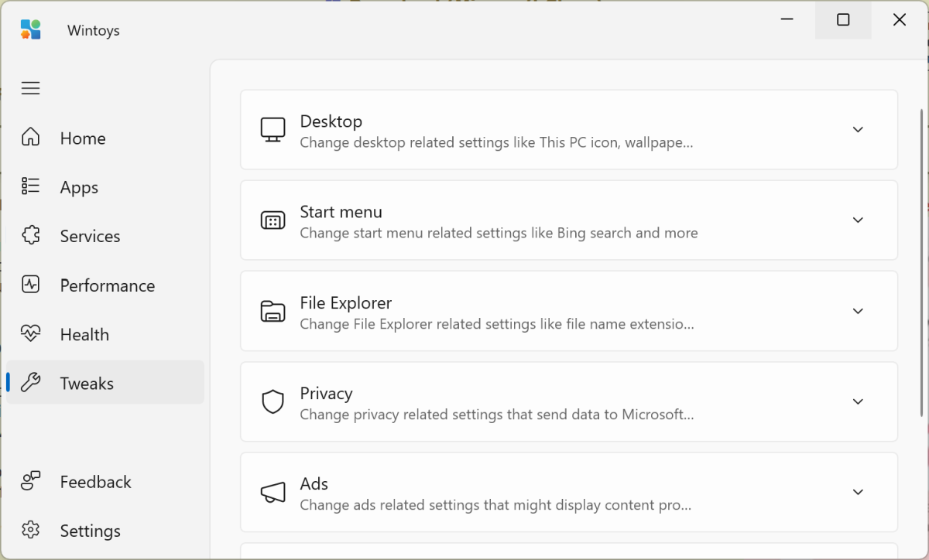This screenshot has height=560, width=929.
Task: Expand the Privacy section chevron
Action: tap(858, 401)
